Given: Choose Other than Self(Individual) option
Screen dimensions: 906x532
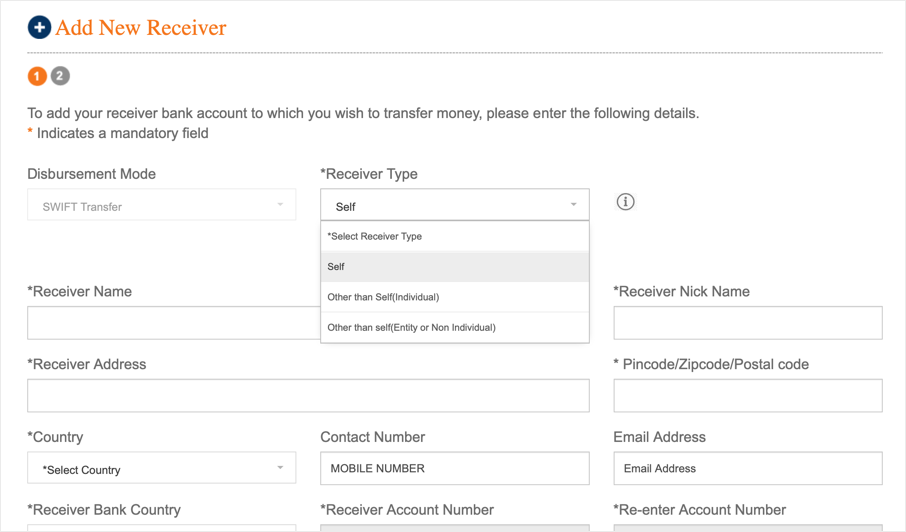Looking at the screenshot, I should tap(454, 297).
